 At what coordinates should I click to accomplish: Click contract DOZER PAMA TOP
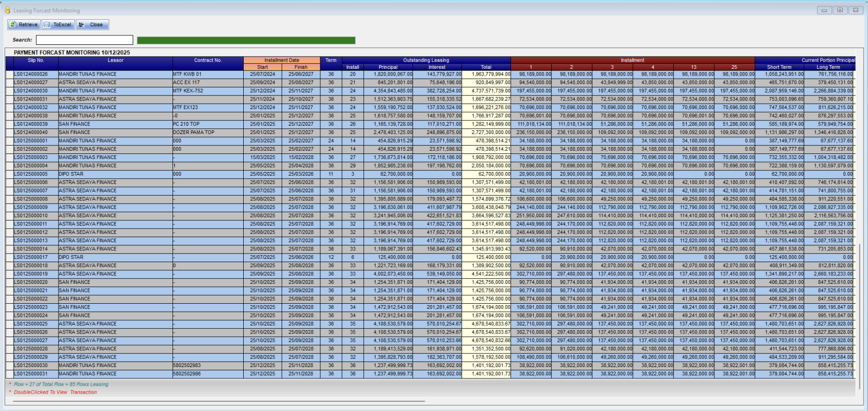coord(194,133)
